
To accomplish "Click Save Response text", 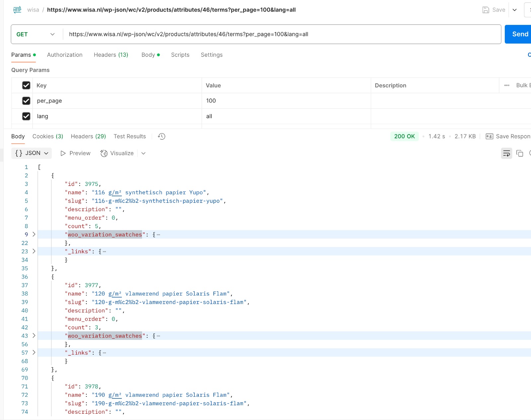I will point(513,136).
